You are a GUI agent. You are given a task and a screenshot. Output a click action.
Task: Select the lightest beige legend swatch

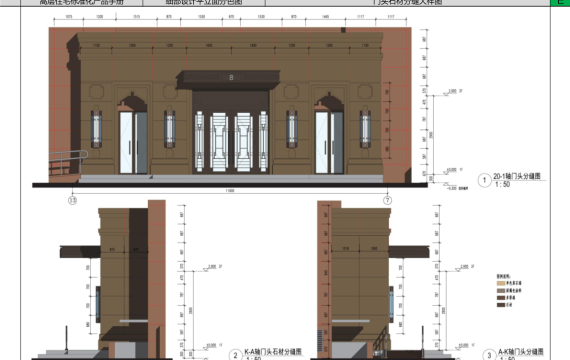tap(501, 283)
